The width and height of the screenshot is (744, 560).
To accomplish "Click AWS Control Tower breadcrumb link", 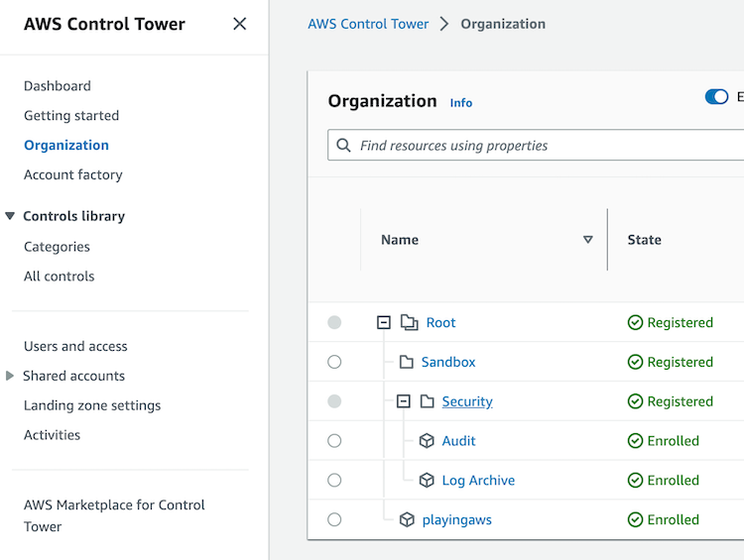I will 368,24.
